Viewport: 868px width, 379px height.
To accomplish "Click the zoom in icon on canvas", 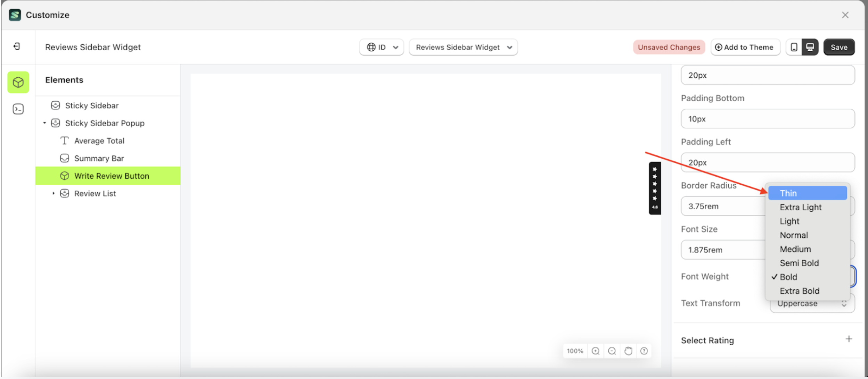I will coord(596,351).
